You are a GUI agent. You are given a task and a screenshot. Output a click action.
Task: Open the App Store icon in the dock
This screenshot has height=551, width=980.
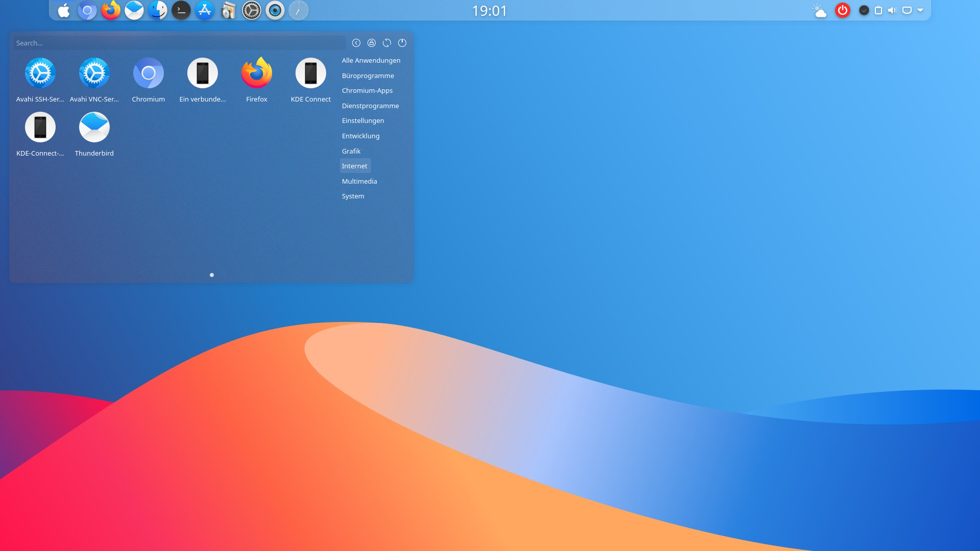point(205,10)
